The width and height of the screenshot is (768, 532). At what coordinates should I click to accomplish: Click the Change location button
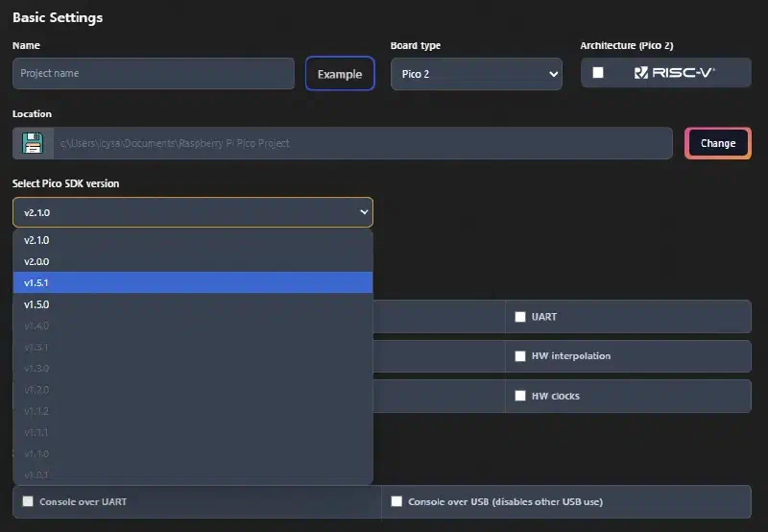tap(717, 143)
